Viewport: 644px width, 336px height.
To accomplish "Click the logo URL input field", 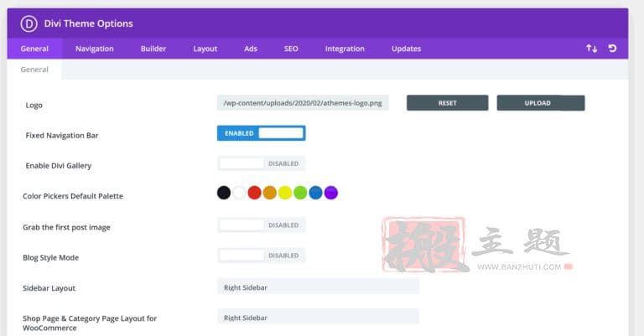I will pyautogui.click(x=303, y=103).
